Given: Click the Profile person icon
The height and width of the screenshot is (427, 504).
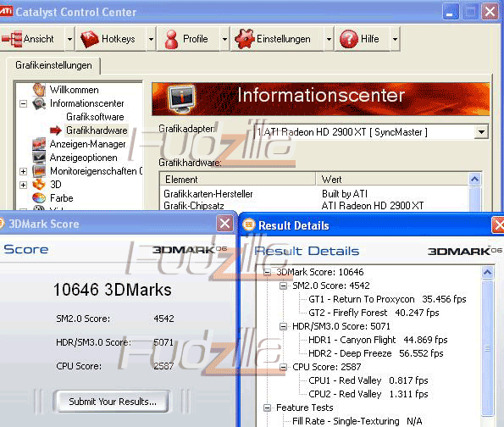Looking at the screenshot, I should coord(171,39).
